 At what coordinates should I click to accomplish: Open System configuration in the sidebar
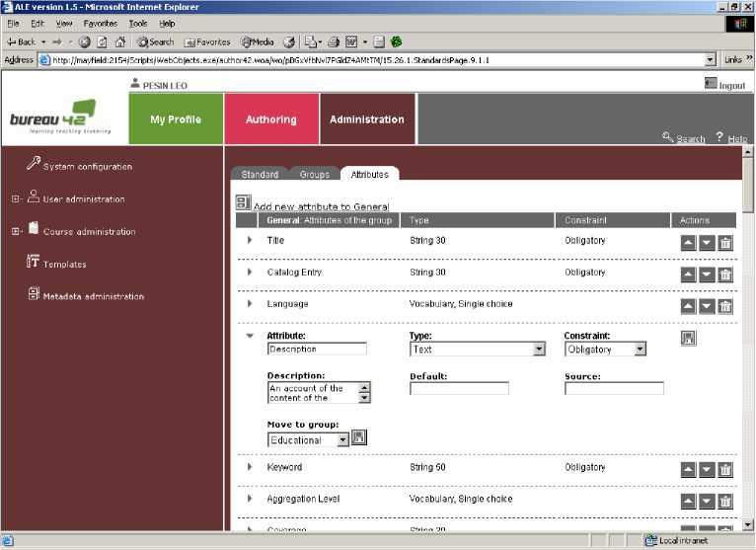click(87, 167)
